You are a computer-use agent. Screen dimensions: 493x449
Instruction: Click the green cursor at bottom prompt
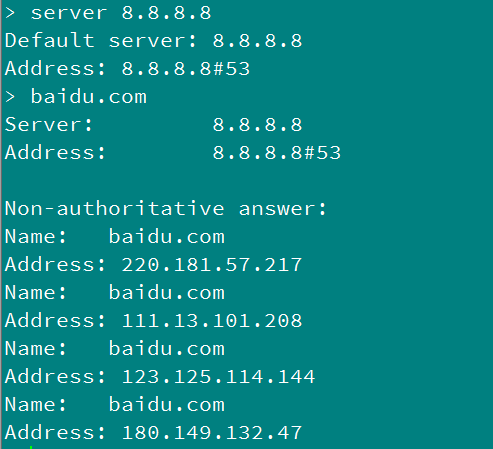pos(31,447)
